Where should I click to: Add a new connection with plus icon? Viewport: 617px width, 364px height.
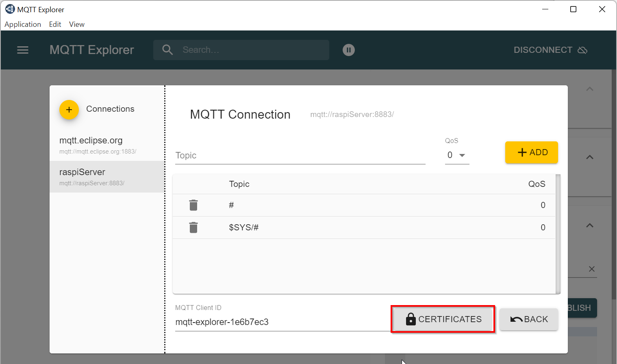(69, 110)
